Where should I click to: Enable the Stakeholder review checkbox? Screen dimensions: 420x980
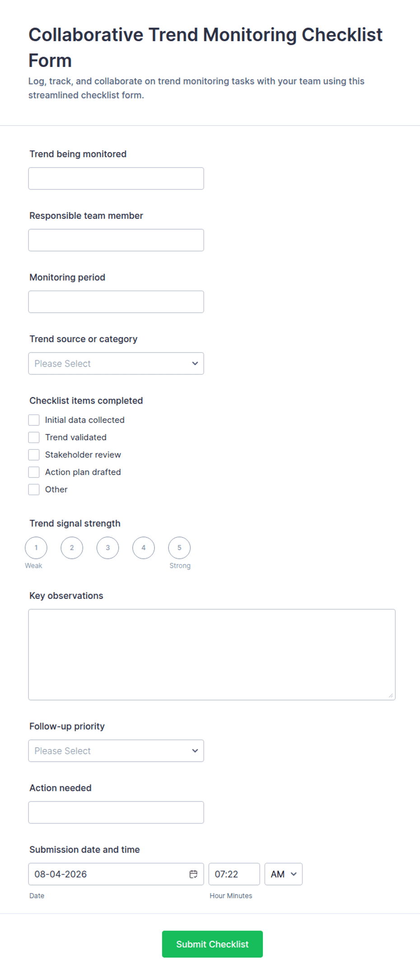tap(34, 455)
